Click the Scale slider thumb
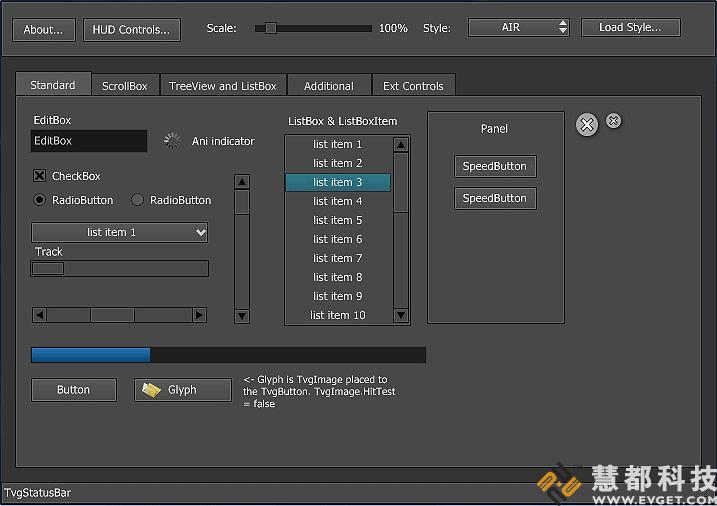717x506 pixels. pos(271,28)
